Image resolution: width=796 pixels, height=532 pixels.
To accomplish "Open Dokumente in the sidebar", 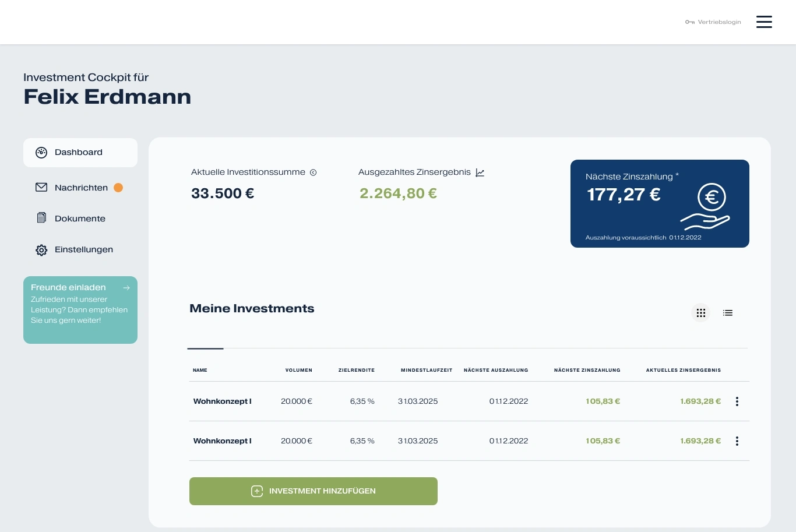I will tap(80, 219).
